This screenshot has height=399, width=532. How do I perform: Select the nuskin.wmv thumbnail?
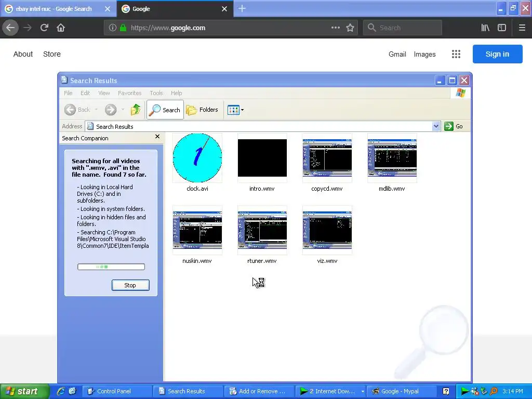click(x=197, y=230)
